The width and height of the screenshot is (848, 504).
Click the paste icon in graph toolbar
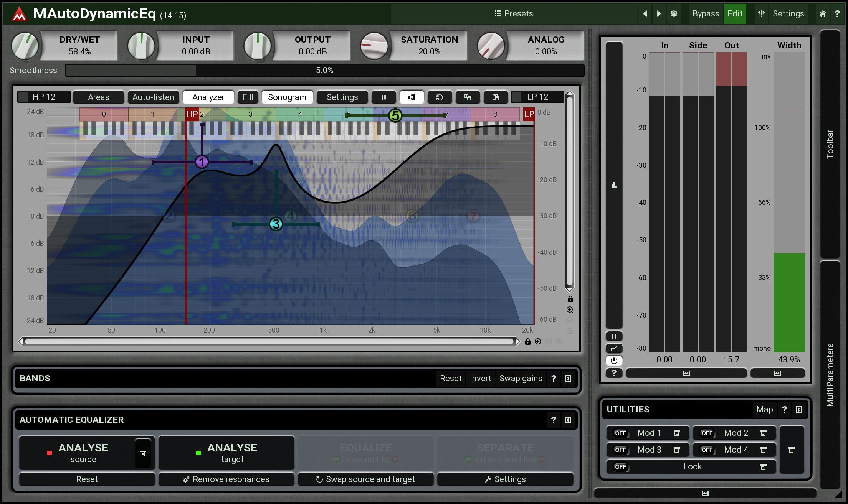[x=496, y=97]
